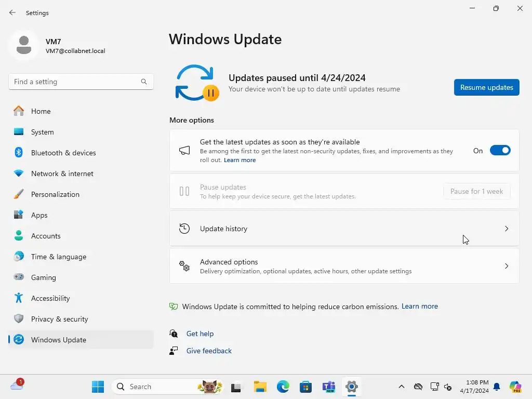Open Network & internet settings
This screenshot has height=399, width=532.
pyautogui.click(x=81, y=174)
